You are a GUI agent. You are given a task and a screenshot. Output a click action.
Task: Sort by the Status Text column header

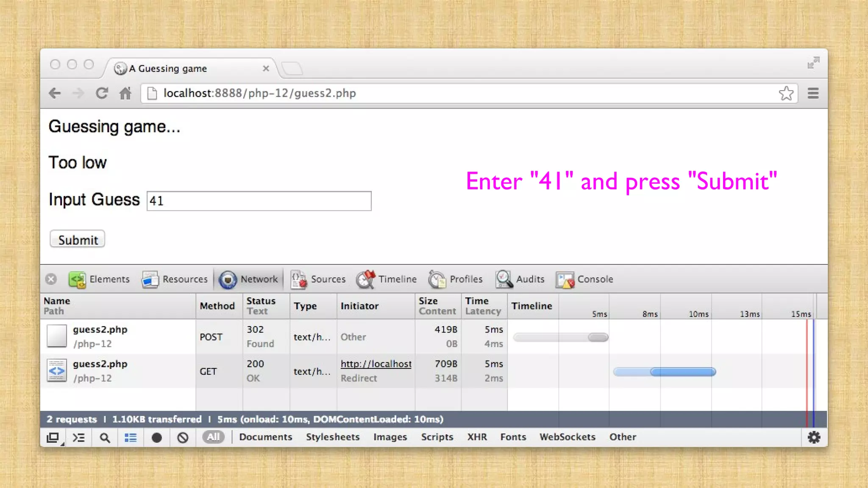(x=266, y=306)
